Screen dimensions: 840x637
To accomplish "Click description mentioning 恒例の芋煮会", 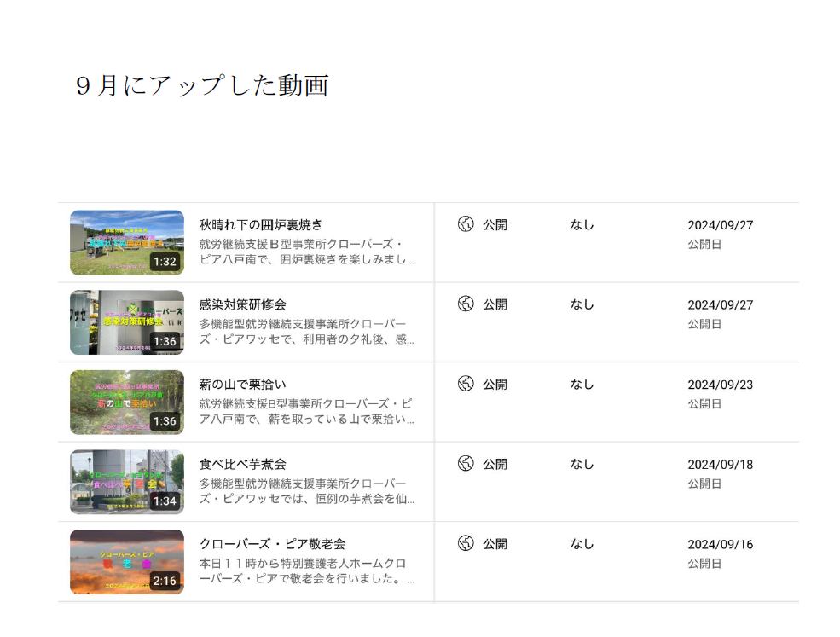I will 306,490.
